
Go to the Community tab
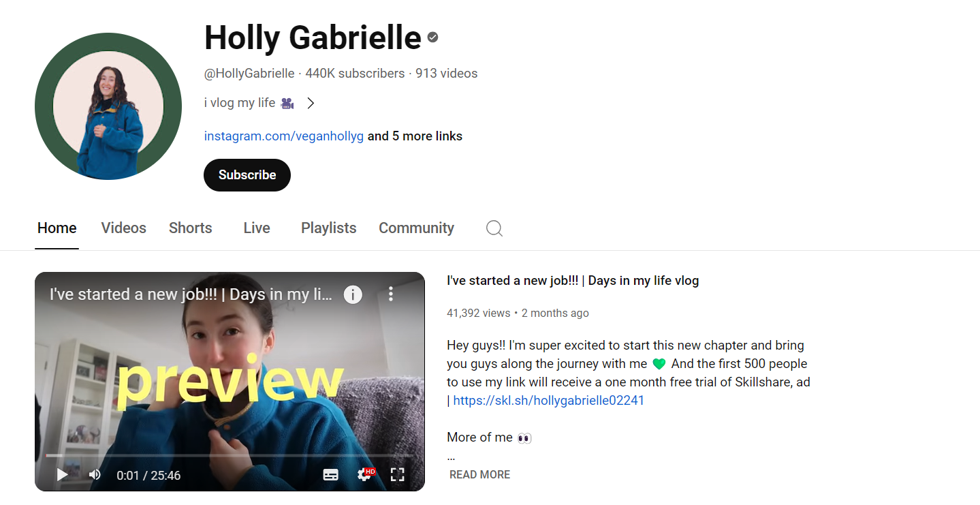click(x=416, y=228)
